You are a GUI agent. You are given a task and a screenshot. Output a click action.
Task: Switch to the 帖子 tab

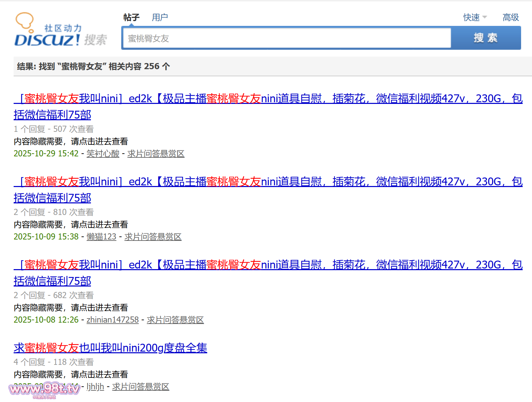pyautogui.click(x=131, y=17)
